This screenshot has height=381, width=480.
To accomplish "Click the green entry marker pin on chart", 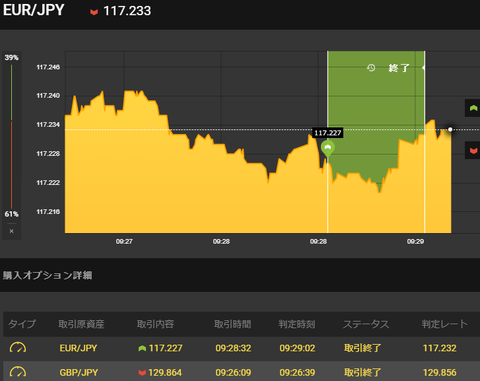I will coord(328,149).
